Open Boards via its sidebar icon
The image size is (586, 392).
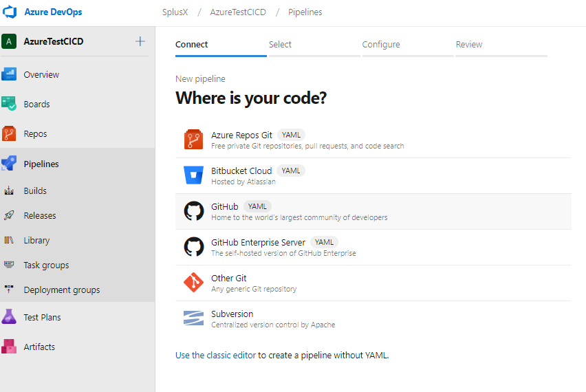(x=9, y=104)
